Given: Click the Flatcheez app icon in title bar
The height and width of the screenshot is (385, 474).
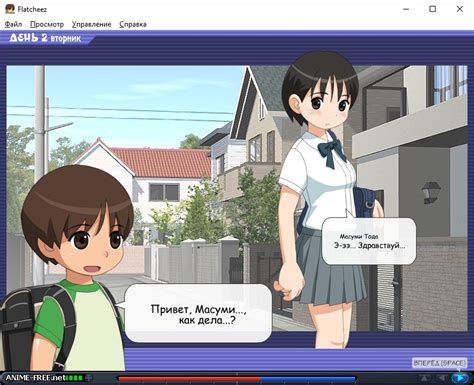Looking at the screenshot, I should click(x=10, y=9).
